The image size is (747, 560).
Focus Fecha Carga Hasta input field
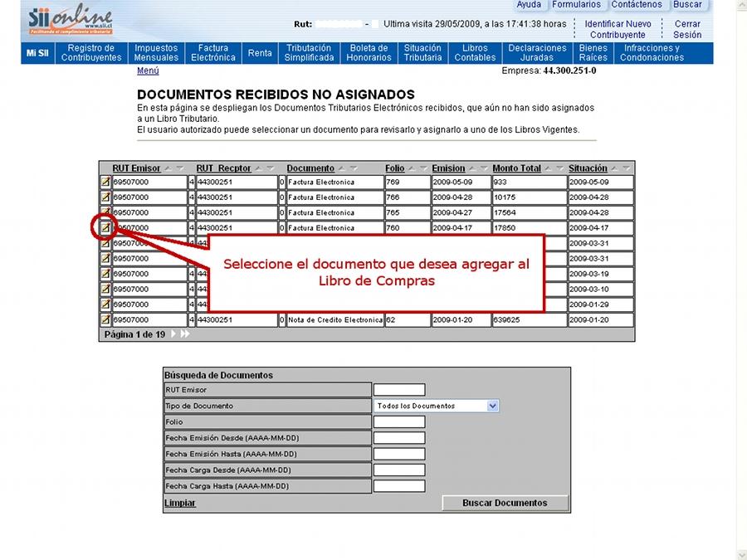[399, 486]
